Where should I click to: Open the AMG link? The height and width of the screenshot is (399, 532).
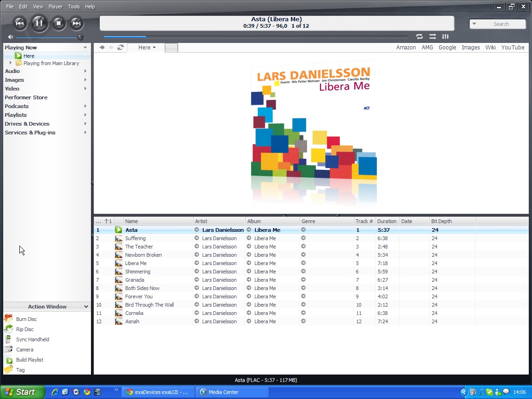coord(427,48)
